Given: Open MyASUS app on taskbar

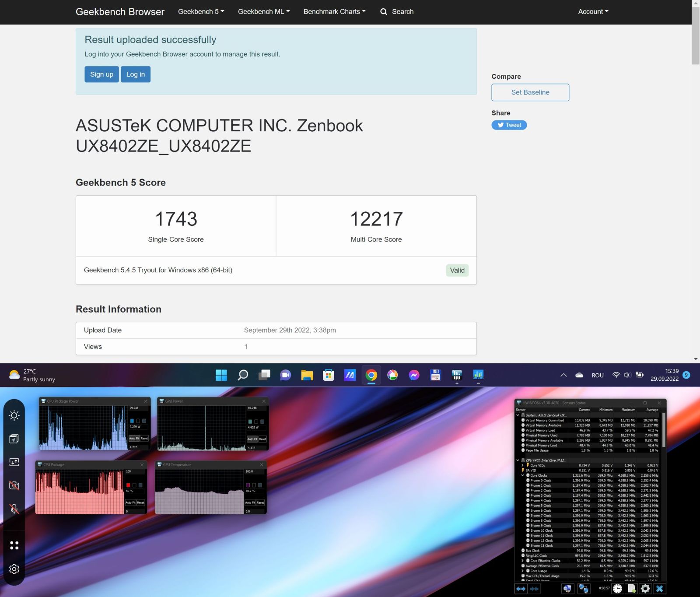Looking at the screenshot, I should (350, 375).
